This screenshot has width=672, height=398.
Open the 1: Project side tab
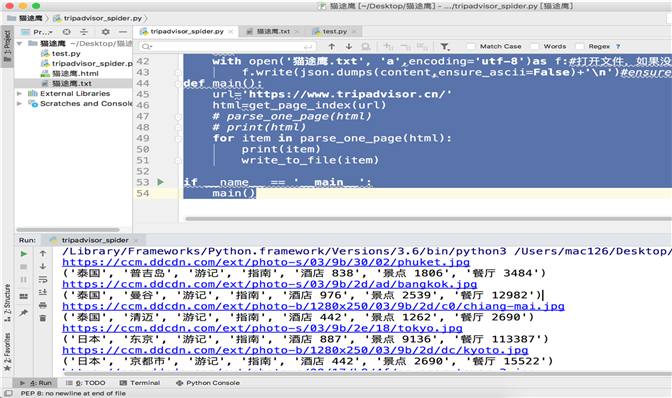coord(7,45)
